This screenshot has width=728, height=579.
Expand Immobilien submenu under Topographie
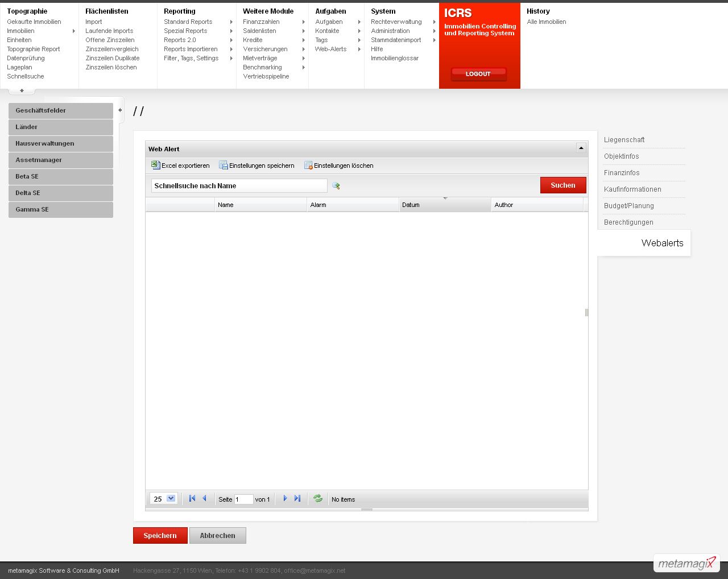click(x=74, y=31)
